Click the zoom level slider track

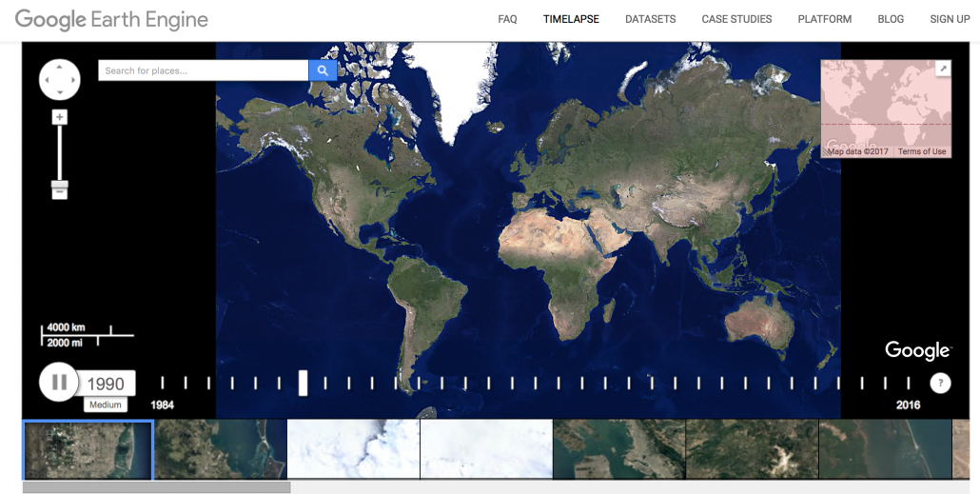59,153
